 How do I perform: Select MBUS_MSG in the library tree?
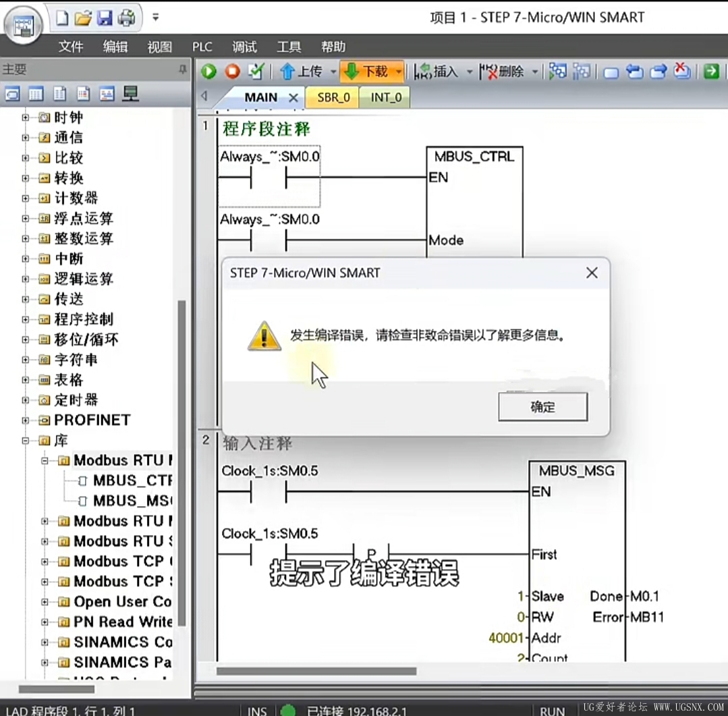pos(132,501)
